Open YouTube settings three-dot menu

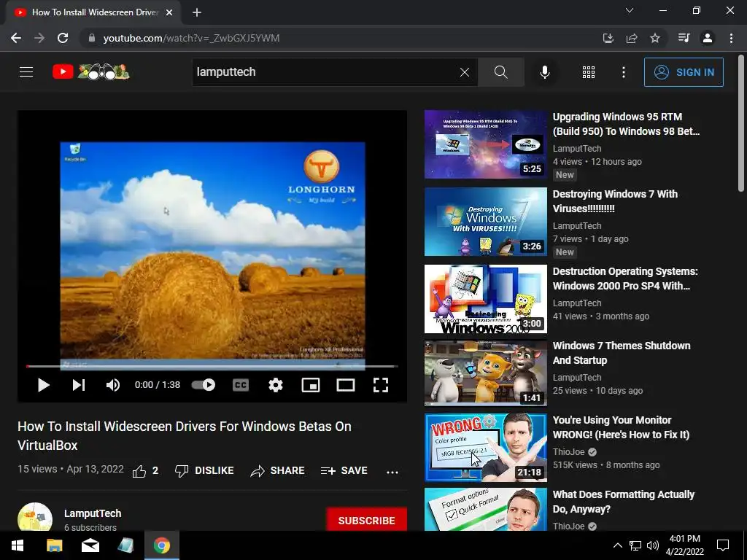click(624, 72)
